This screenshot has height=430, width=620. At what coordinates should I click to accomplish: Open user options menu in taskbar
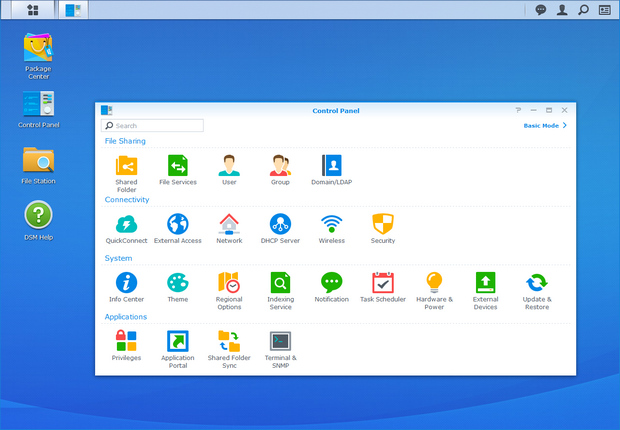pyautogui.click(x=562, y=10)
